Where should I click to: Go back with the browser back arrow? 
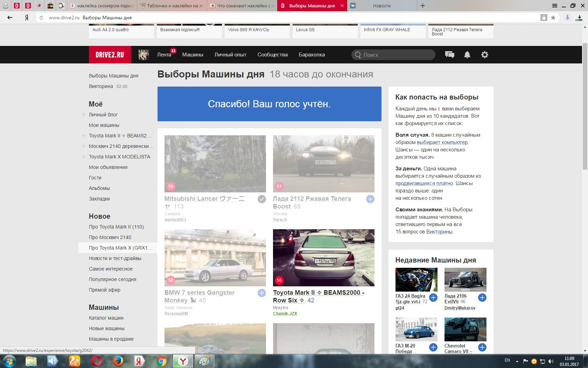point(10,18)
